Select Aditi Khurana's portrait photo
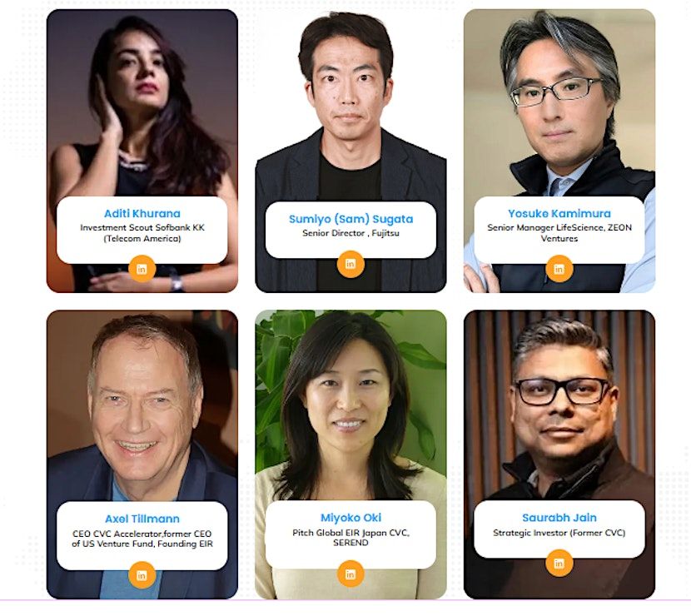 (x=142, y=106)
